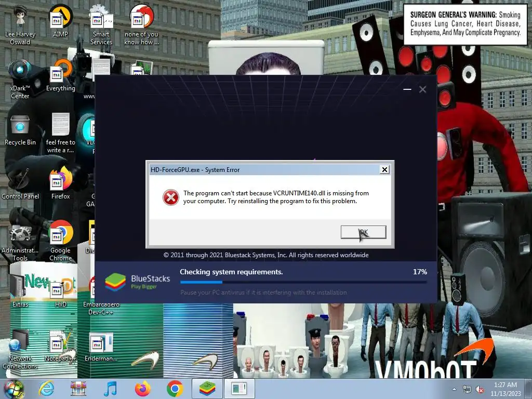Open Embarcadero Dev-C++ desktop shortcut
532x399 pixels.
pos(101,296)
